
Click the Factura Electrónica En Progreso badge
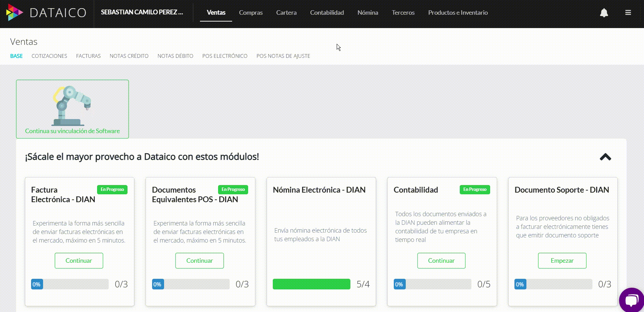pyautogui.click(x=112, y=189)
